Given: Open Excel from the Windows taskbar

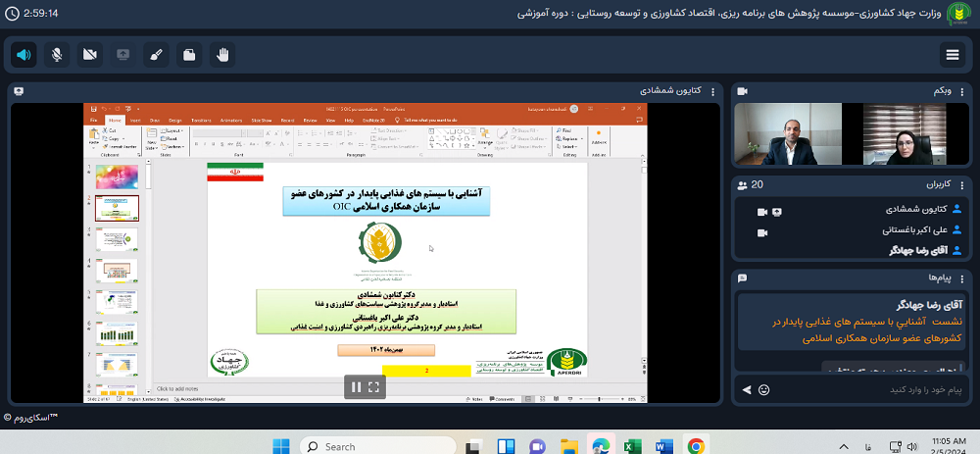Looking at the screenshot, I should point(632,446).
